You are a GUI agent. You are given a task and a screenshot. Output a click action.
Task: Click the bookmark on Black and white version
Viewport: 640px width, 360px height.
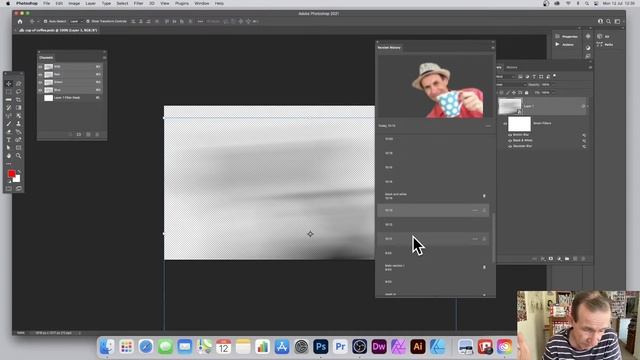pos(484,196)
